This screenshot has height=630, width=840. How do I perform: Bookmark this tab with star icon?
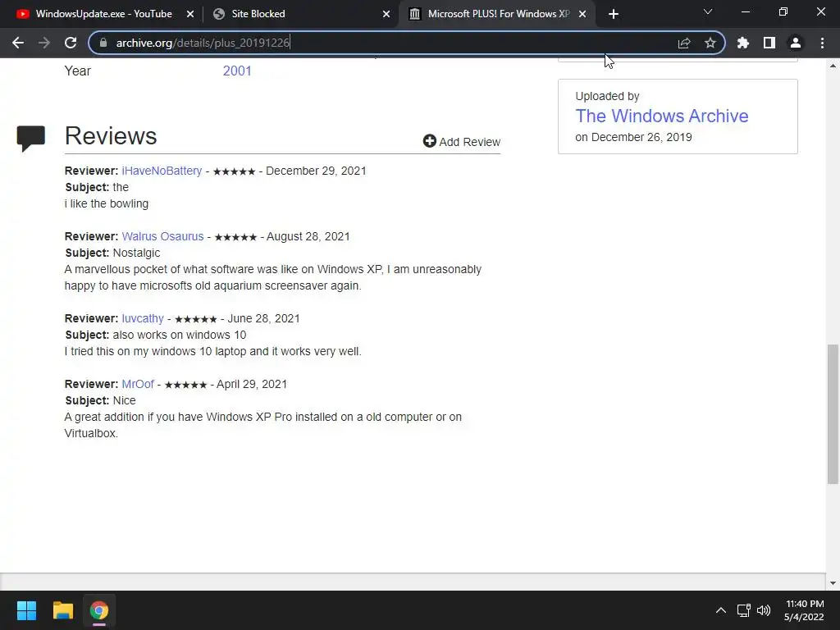pos(710,43)
